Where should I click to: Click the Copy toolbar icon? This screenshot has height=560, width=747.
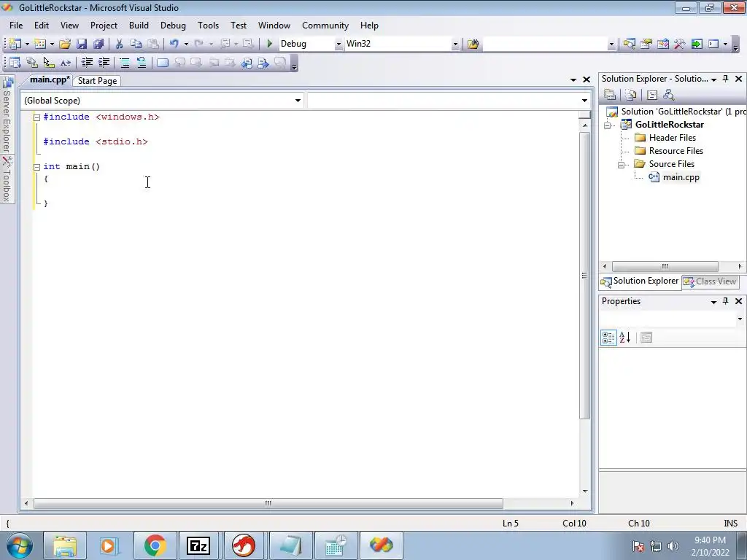(136, 44)
